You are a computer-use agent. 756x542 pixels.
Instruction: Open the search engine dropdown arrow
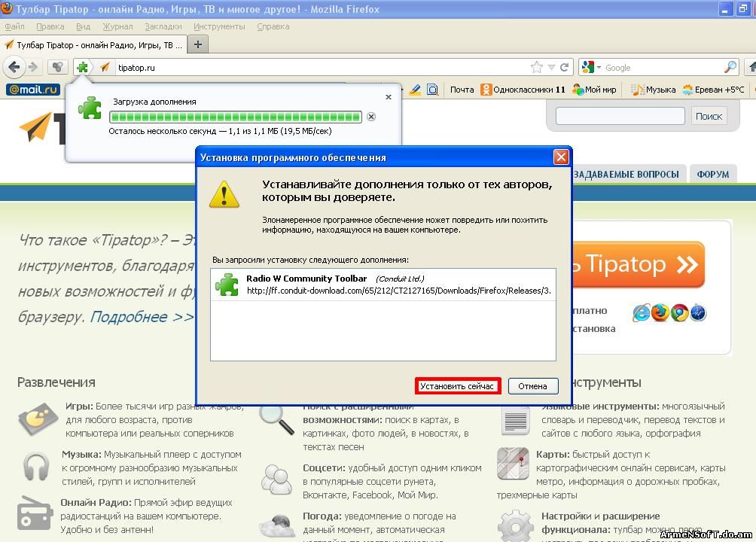[x=599, y=68]
